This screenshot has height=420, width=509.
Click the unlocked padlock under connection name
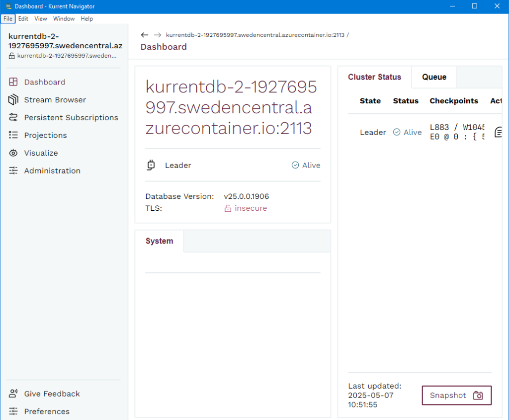click(12, 56)
